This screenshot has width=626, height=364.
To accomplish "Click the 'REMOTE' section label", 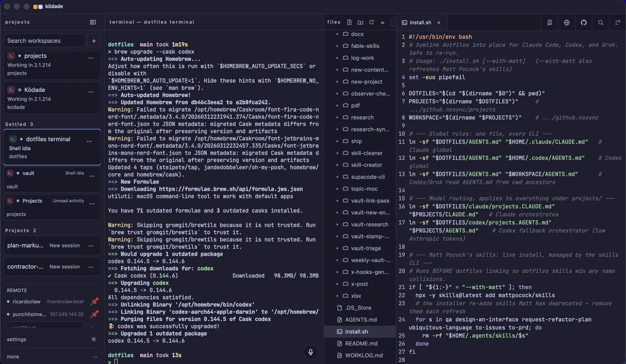I will 17,290.
